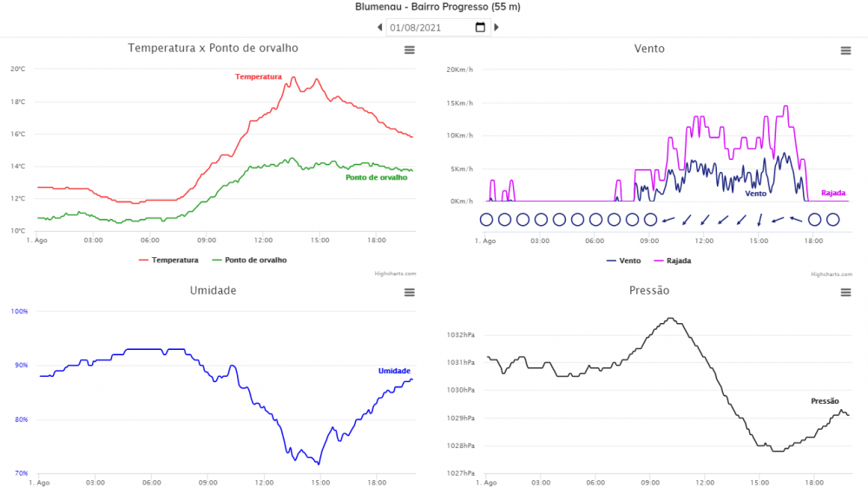Open the Vento chart hamburger menu
Screen dimensions: 868x495
[845, 50]
